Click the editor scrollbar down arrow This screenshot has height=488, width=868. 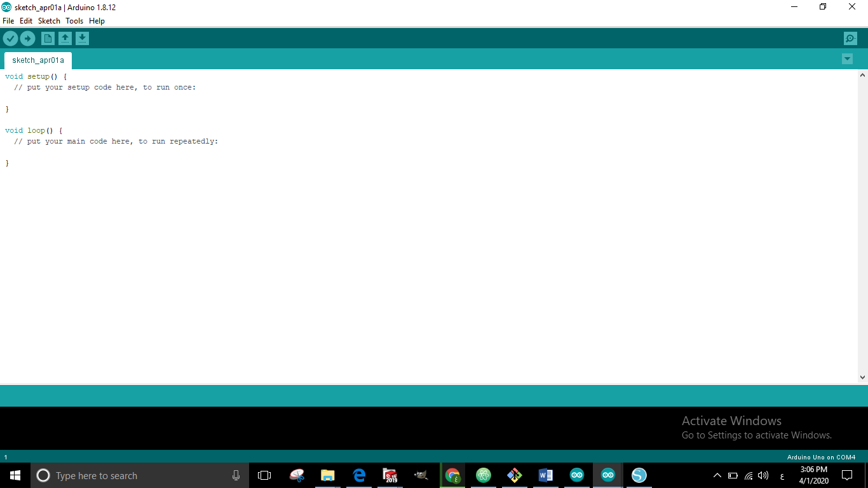863,377
